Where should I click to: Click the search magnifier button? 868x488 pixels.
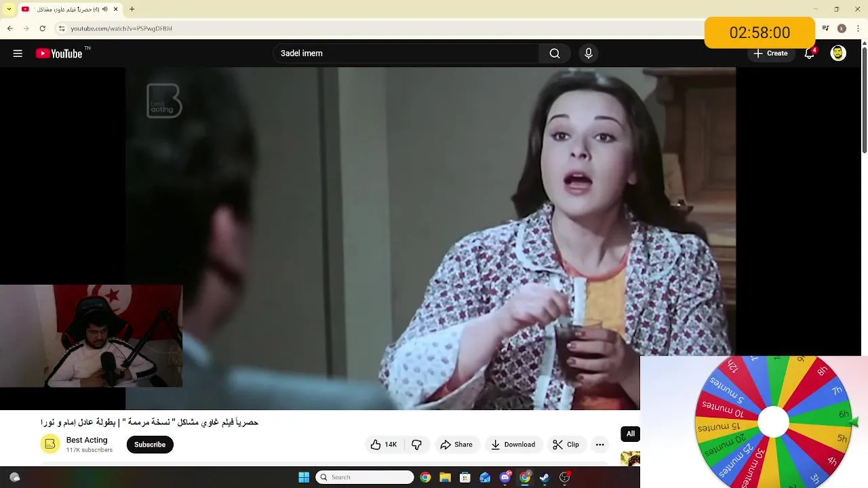click(x=555, y=54)
